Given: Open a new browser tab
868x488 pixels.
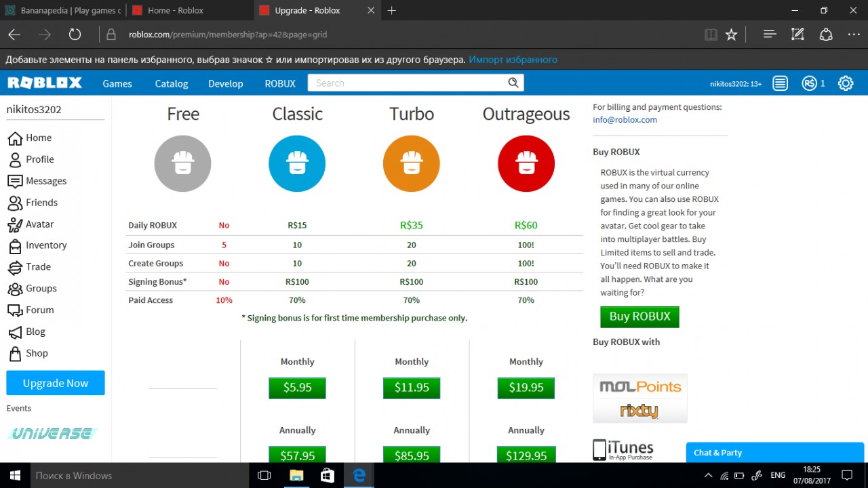Looking at the screenshot, I should pyautogui.click(x=392, y=10).
